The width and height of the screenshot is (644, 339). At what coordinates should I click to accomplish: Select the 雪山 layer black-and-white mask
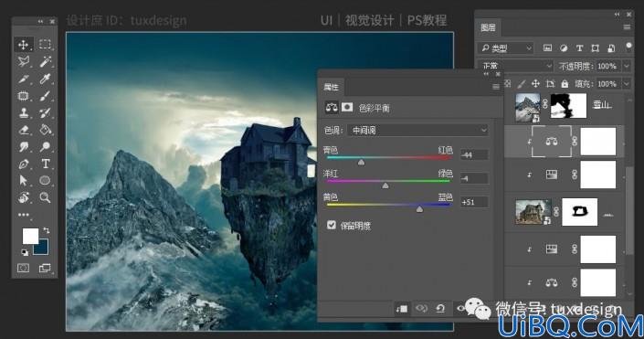coord(568,106)
